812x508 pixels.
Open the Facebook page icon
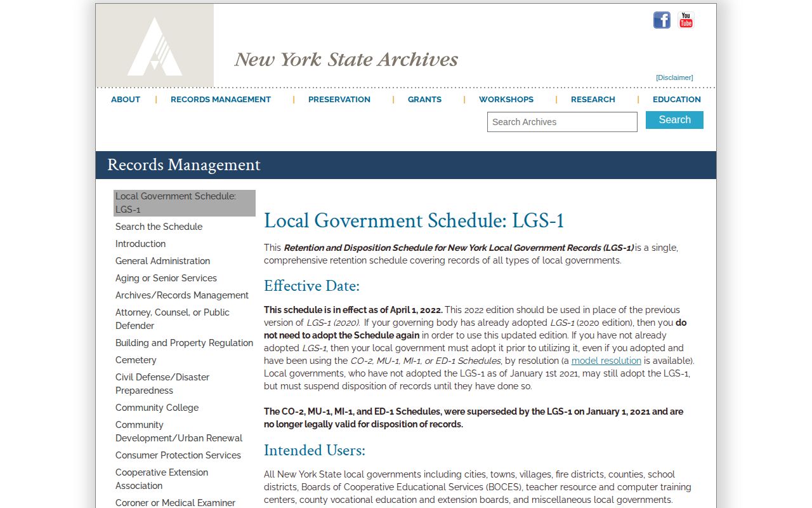[662, 20]
